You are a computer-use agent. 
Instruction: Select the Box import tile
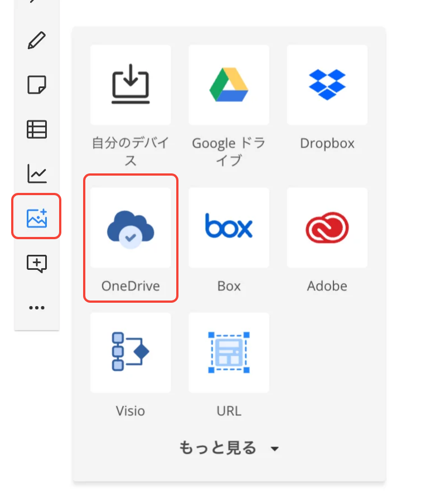(x=229, y=228)
